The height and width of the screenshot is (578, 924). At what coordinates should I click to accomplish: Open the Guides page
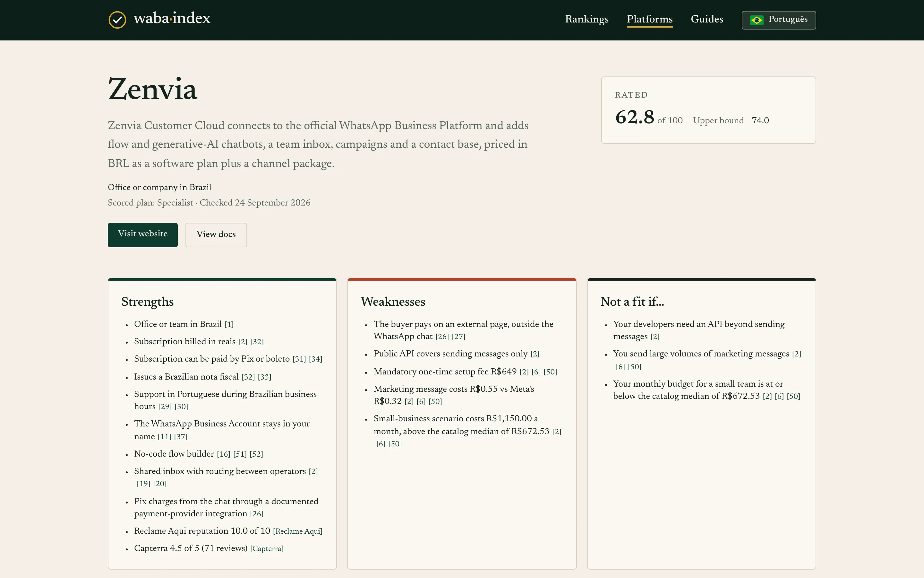pos(707,19)
